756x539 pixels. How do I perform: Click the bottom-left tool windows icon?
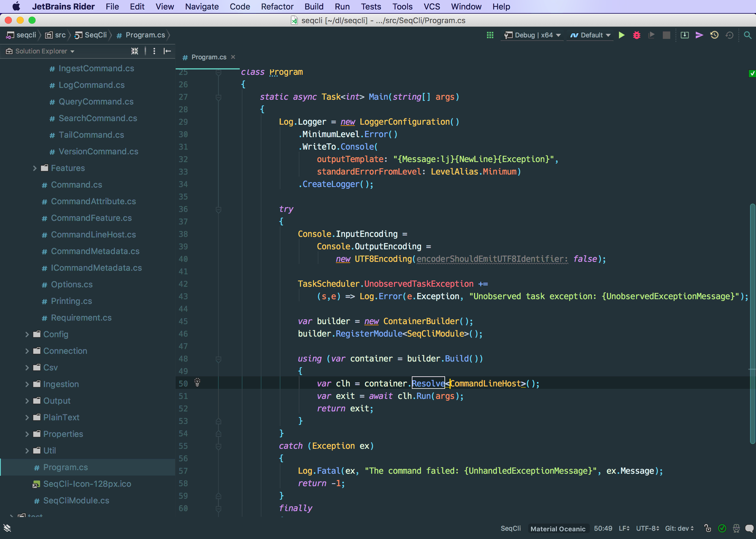7,528
